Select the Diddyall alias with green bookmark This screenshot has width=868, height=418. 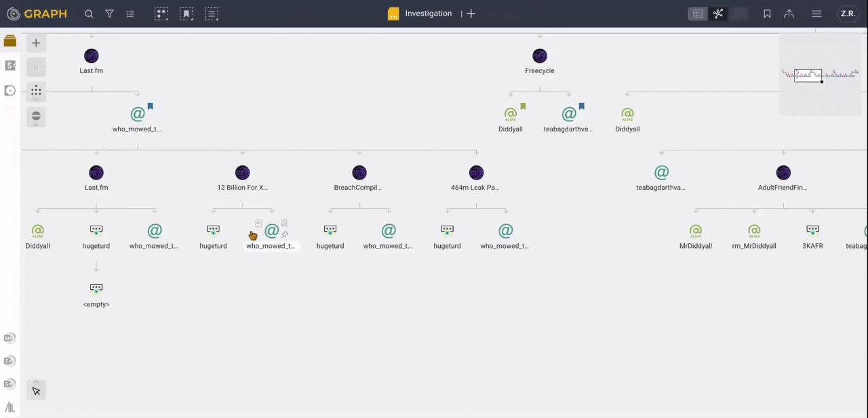(x=511, y=114)
